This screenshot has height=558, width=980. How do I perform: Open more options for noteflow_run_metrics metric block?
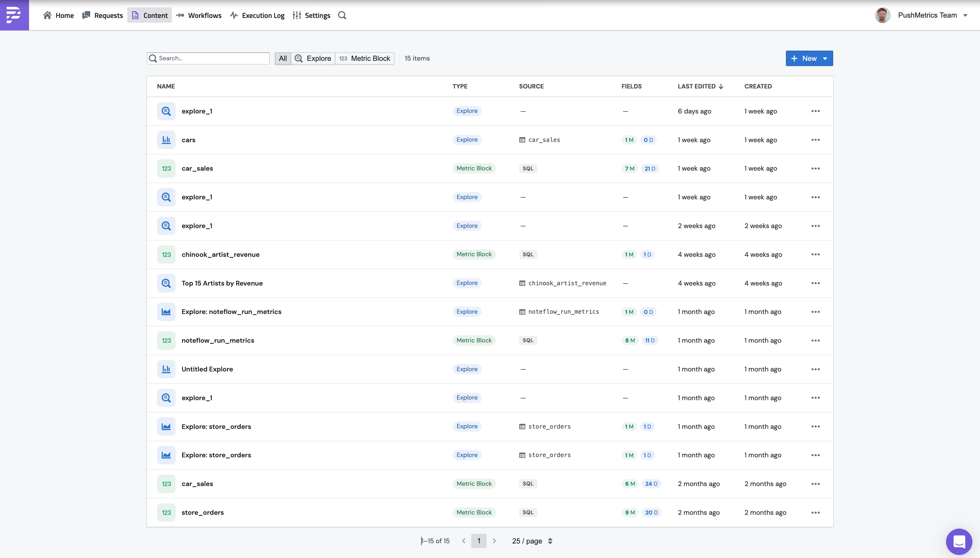click(x=816, y=340)
